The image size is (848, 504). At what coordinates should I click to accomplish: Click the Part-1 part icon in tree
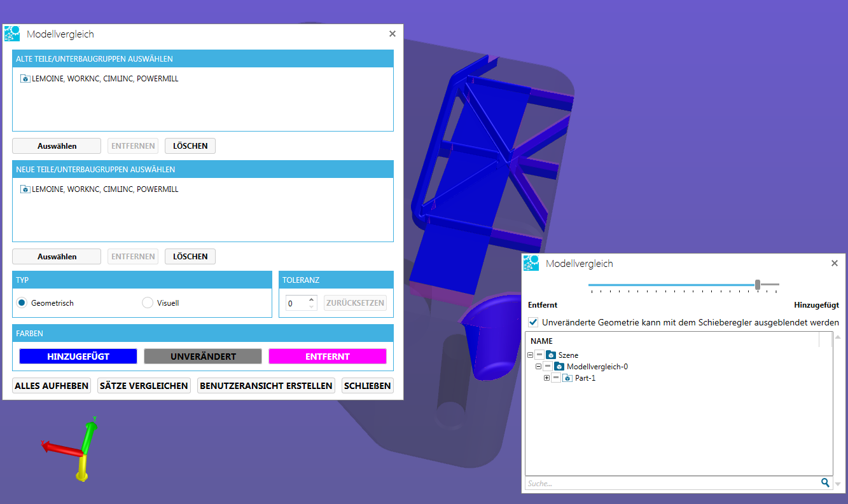click(x=567, y=378)
